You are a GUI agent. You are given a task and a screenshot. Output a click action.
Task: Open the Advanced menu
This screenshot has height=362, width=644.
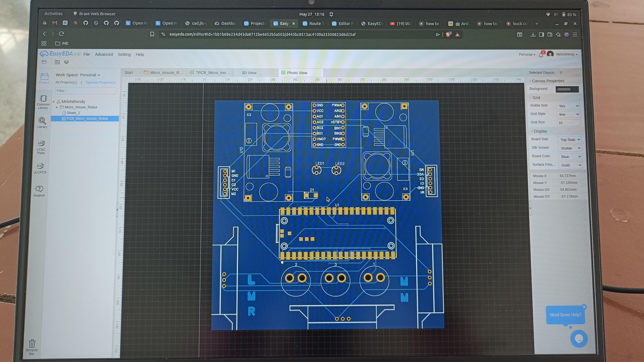104,54
